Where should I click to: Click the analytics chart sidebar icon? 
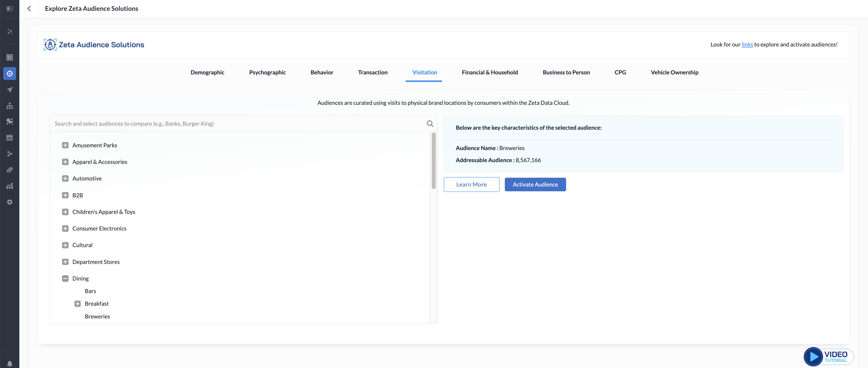pos(10,186)
